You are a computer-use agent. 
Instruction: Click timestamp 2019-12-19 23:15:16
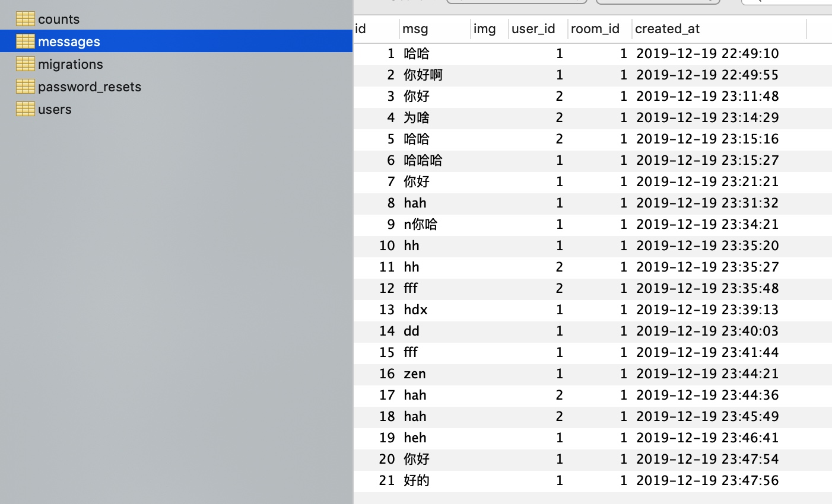[x=707, y=139]
